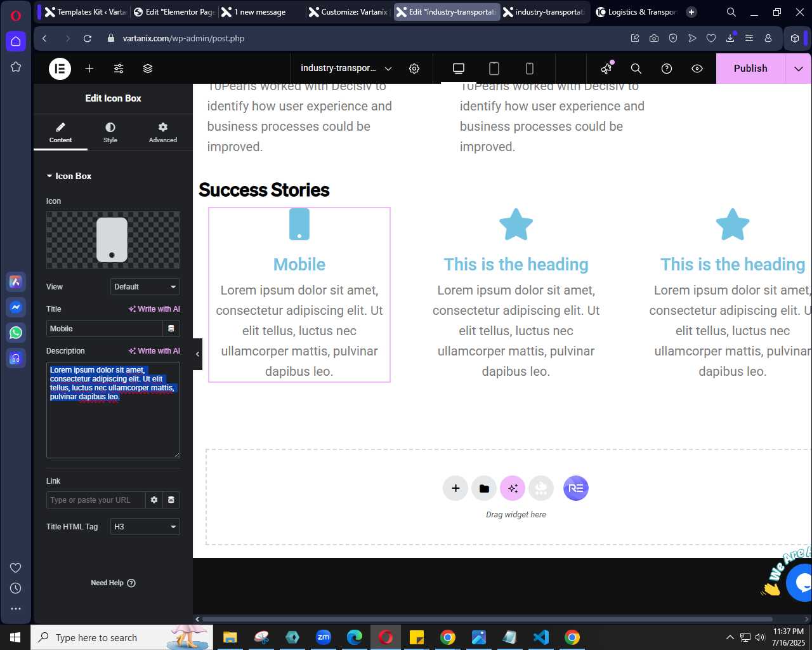
Task: Switch to mobile responsive view
Action: click(530, 69)
